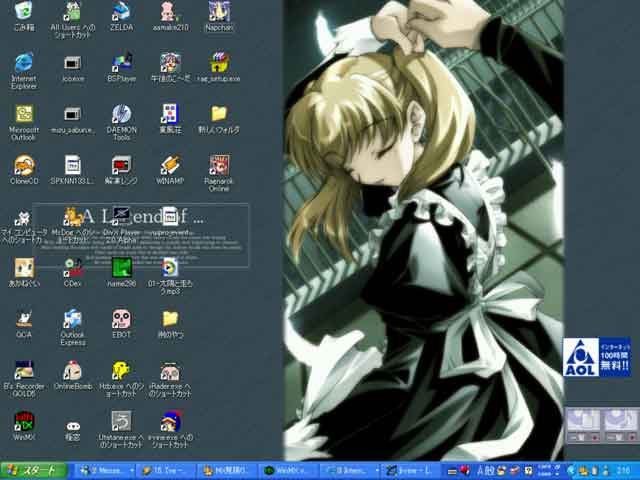Click the ZELDA desktop shortcut
This screenshot has width=640, height=480.
121,14
